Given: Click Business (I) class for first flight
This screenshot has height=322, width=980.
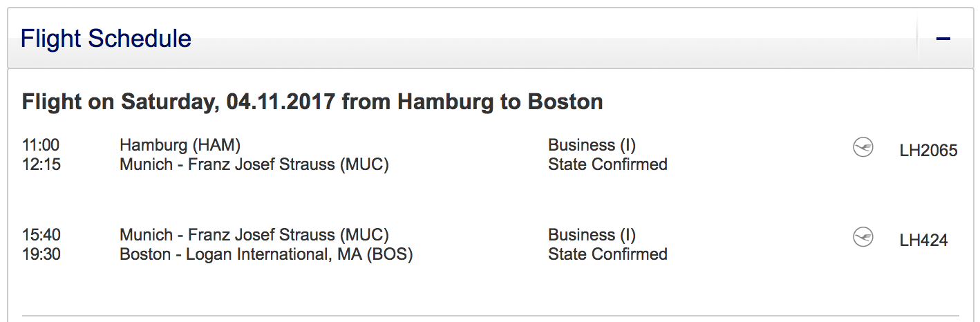Looking at the screenshot, I should pyautogui.click(x=592, y=145).
